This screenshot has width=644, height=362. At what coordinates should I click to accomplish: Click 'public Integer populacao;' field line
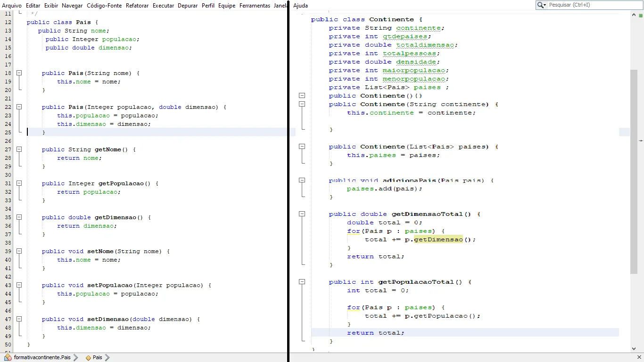tap(92, 39)
